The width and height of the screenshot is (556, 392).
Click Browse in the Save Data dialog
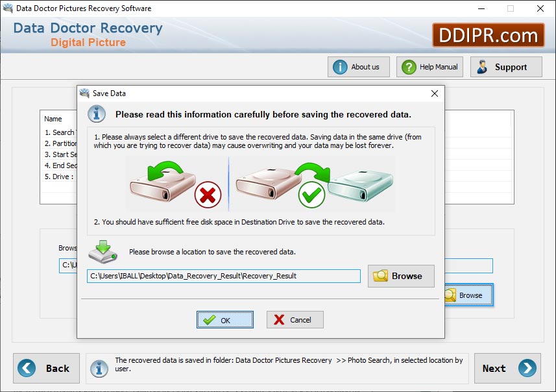401,276
